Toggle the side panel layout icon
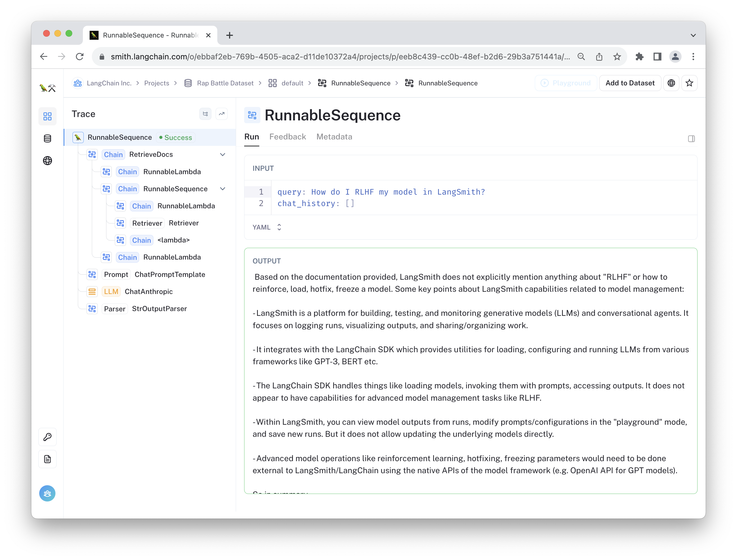 (x=691, y=139)
